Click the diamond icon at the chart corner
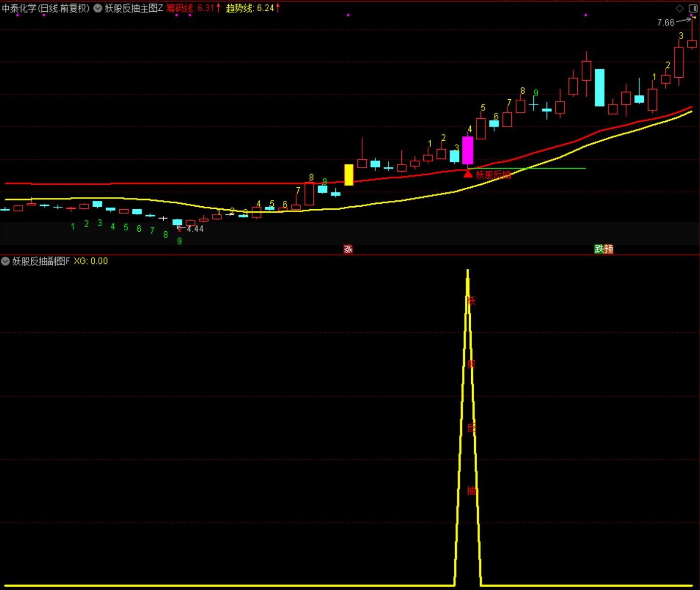The height and width of the screenshot is (590, 700). tap(679, 8)
